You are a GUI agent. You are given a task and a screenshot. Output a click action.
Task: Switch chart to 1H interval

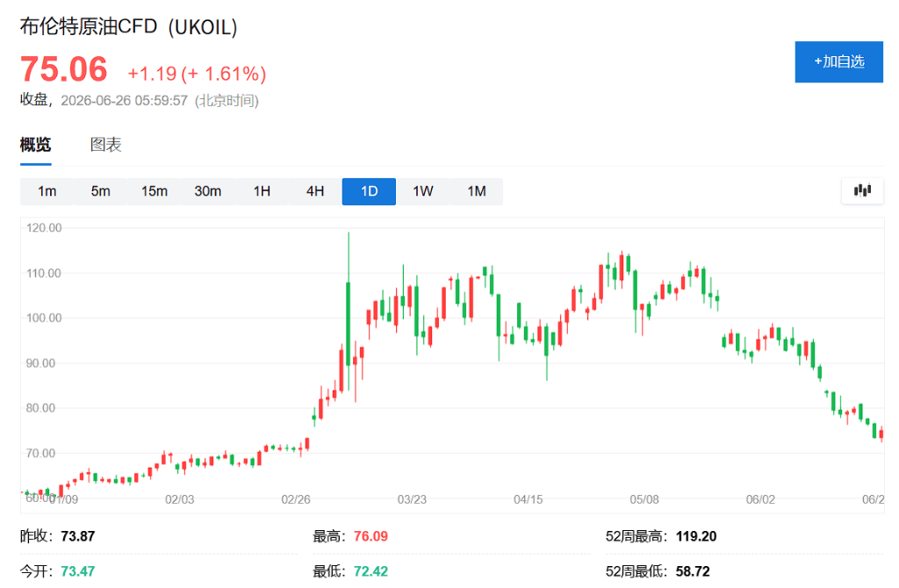(x=262, y=191)
